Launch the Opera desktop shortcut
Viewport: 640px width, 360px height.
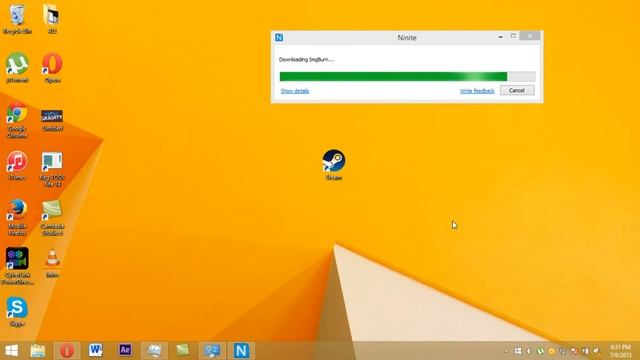tap(52, 67)
